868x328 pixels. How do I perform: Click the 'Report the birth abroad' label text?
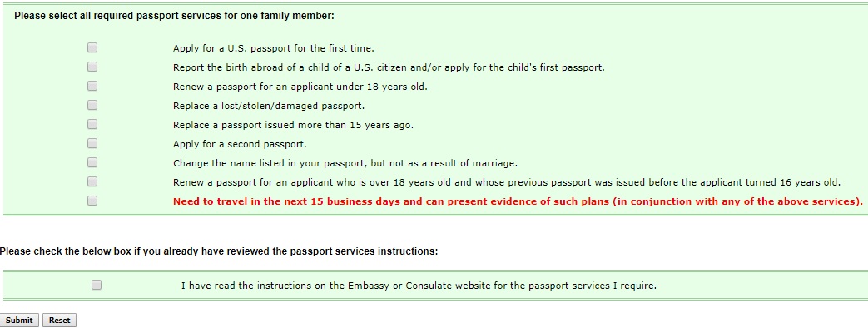coord(389,68)
